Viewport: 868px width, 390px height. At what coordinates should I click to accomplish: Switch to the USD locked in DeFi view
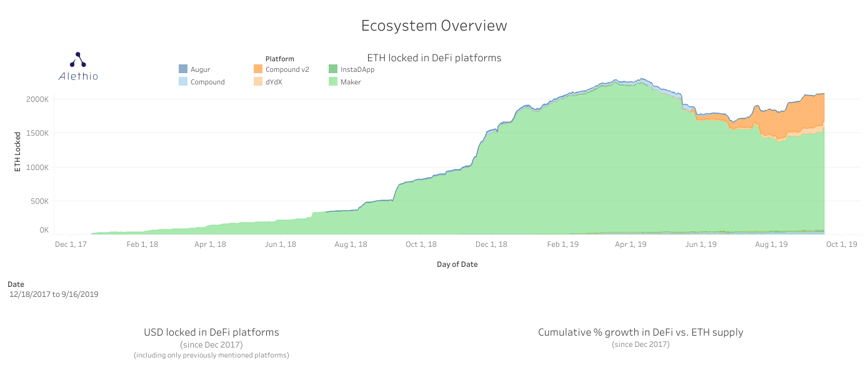pyautogui.click(x=211, y=332)
